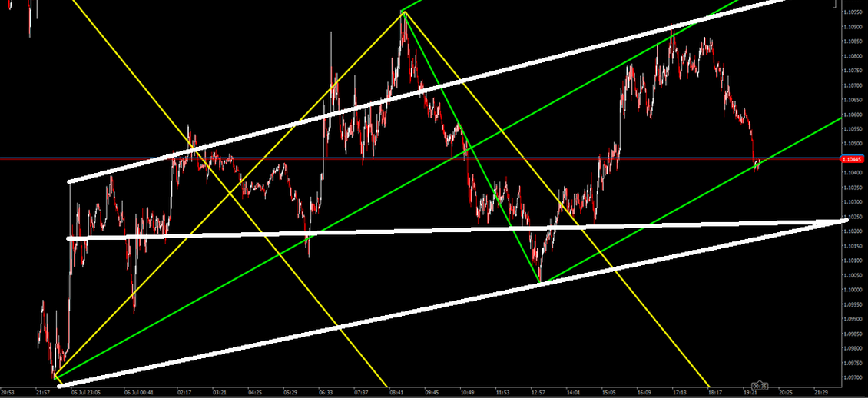Click the red current price tag 1.10445

(850, 159)
